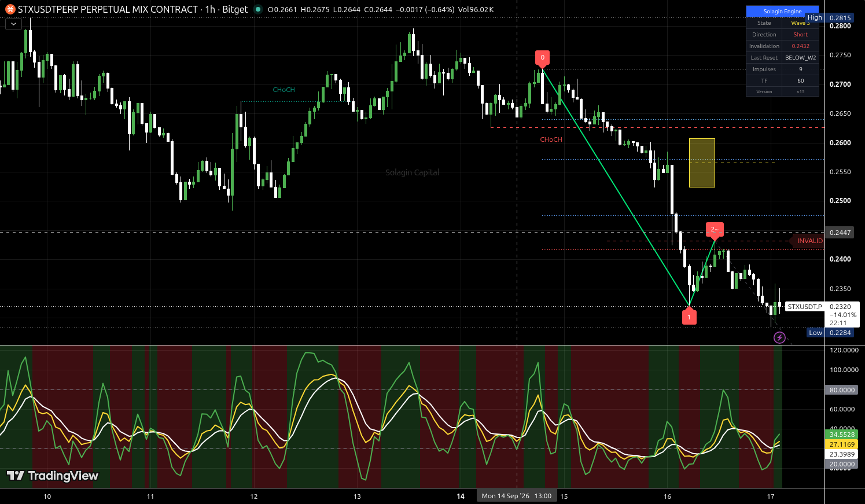865x504 pixels.
Task: Click the Invalidation label in the table
Action: pyautogui.click(x=764, y=46)
